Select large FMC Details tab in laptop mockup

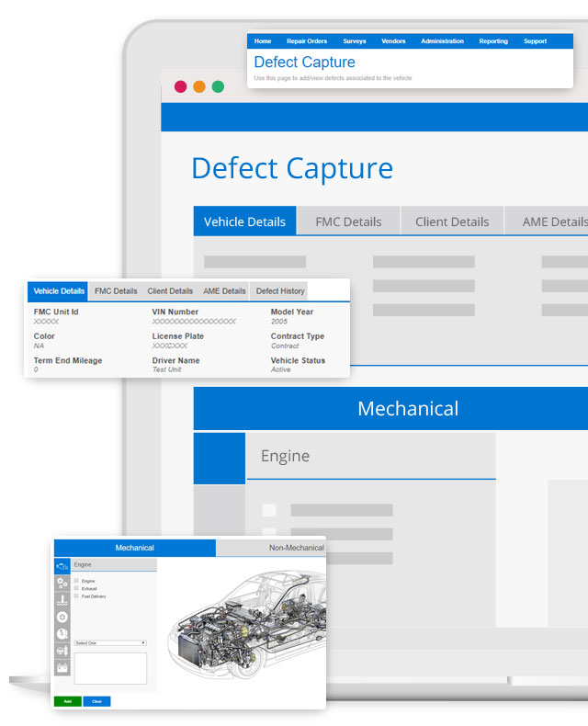point(348,221)
